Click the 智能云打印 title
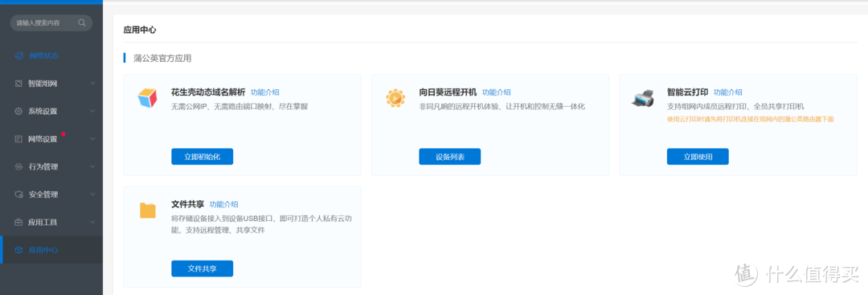The width and height of the screenshot is (868, 295). [x=687, y=92]
